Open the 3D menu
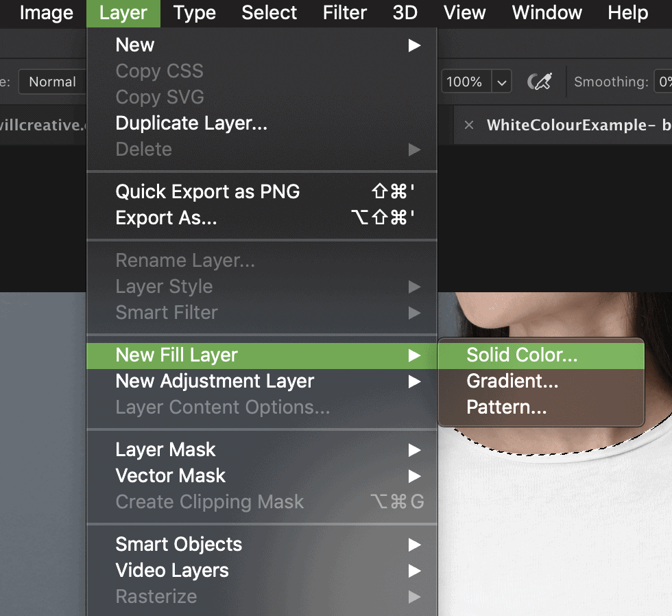672x616 pixels. 405,13
